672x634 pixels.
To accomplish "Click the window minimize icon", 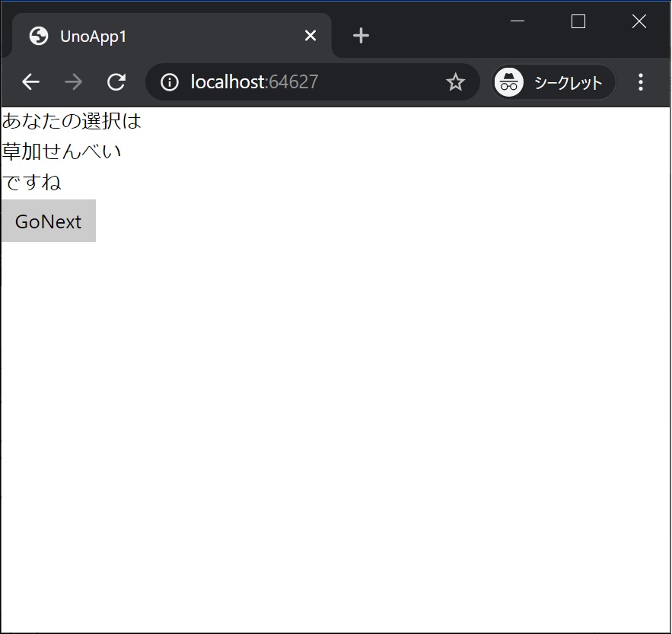I will (x=517, y=21).
